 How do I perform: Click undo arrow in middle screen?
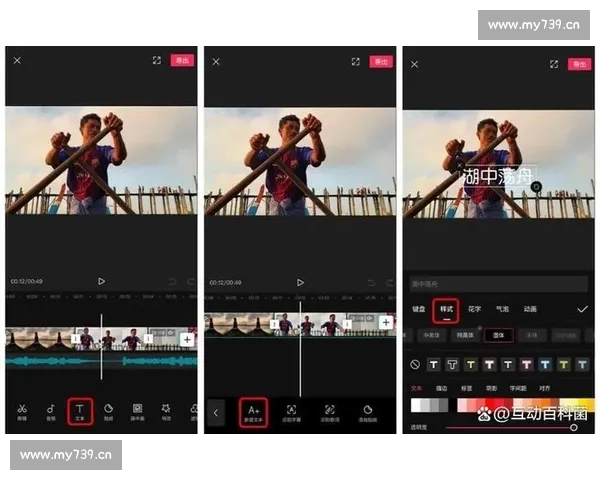tap(371, 283)
